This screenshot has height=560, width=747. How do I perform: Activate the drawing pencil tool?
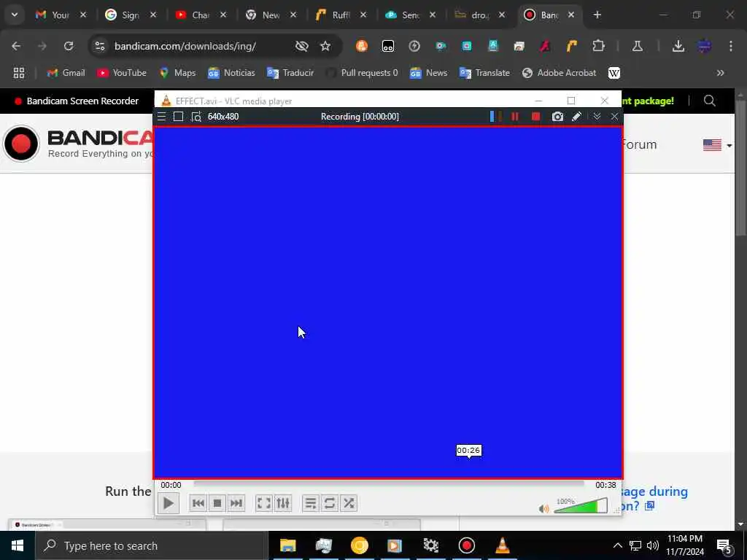[x=576, y=117]
